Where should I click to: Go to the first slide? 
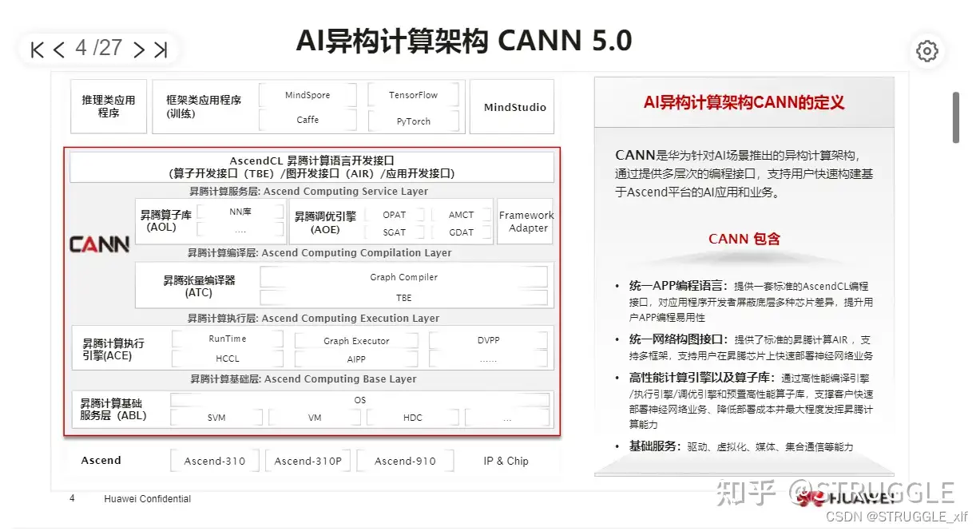click(37, 50)
